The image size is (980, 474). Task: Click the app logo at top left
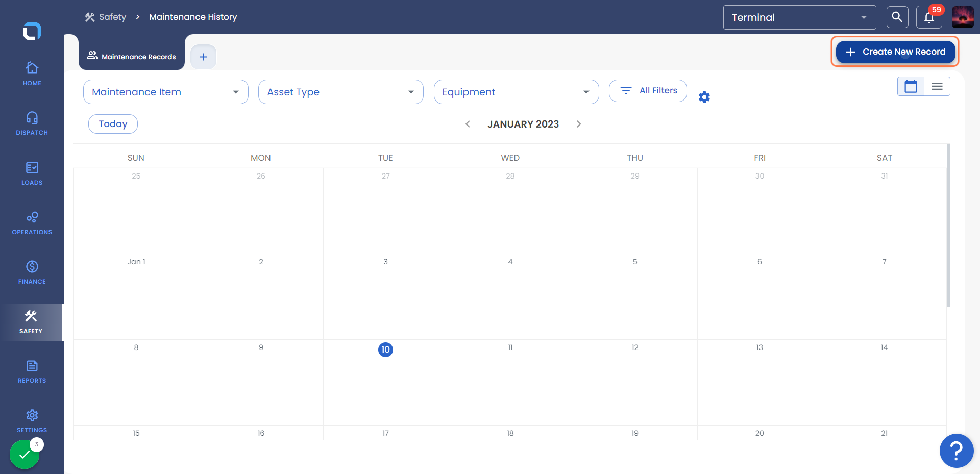(32, 31)
